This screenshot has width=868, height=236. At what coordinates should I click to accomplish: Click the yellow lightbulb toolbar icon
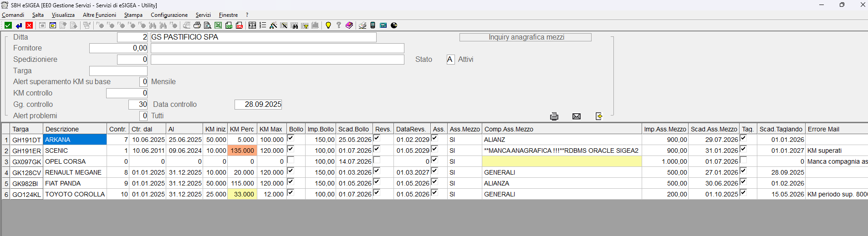[x=328, y=25]
